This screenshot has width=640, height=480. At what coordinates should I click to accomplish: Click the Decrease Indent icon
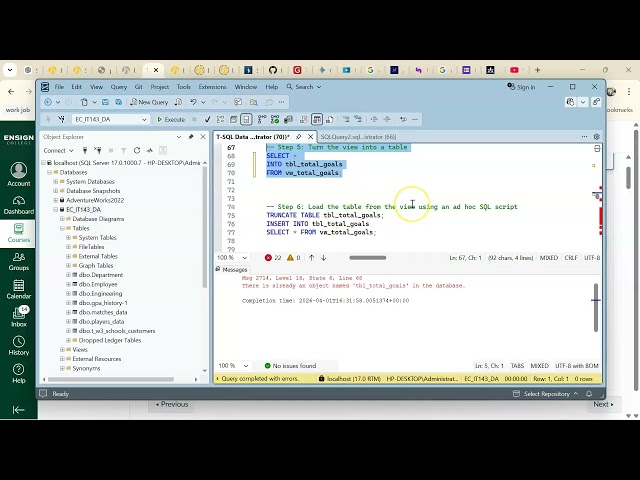click(374, 119)
